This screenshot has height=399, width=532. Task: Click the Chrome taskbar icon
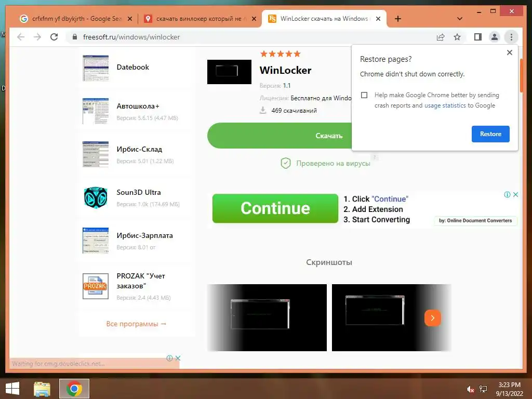pyautogui.click(x=74, y=389)
